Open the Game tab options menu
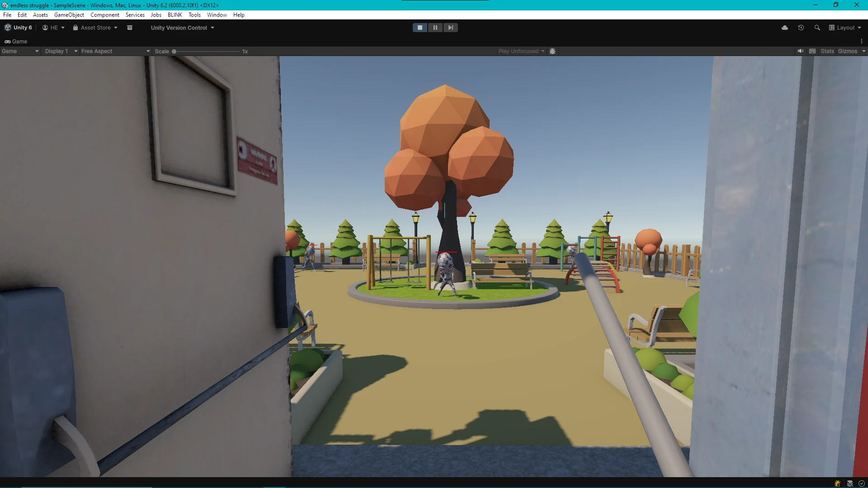Screen dimensions: 868x488 862,41
